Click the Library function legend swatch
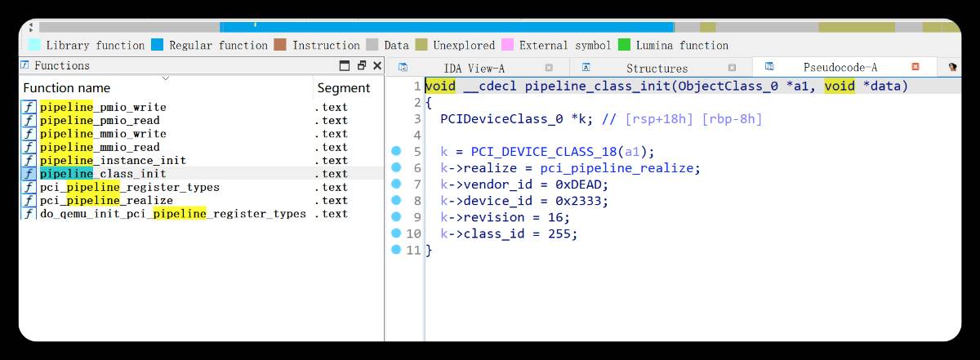Viewport: 980px width, 360px height. click(x=34, y=45)
